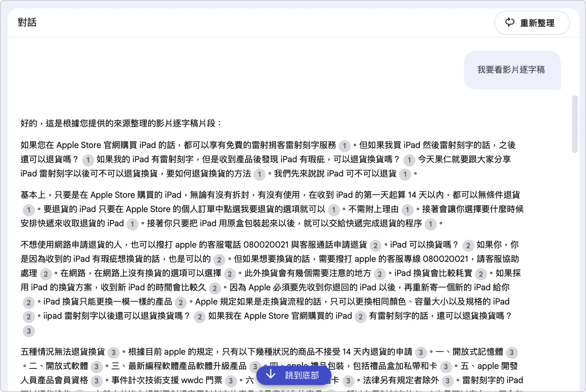Image resolution: width=586 pixels, height=392 pixels.
Task: Select the user message 我要看影片逐字稿
Action: (x=511, y=70)
